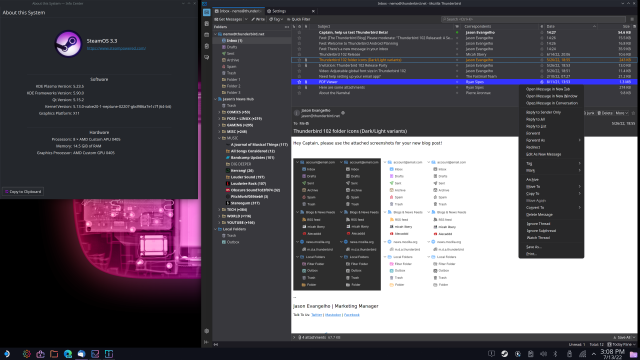
Task: Click the Steam tray icon in taskbar
Action: [504, 354]
